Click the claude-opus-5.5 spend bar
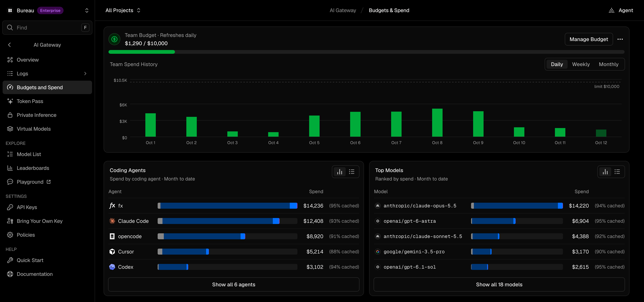This screenshot has width=644, height=302. pos(517,206)
